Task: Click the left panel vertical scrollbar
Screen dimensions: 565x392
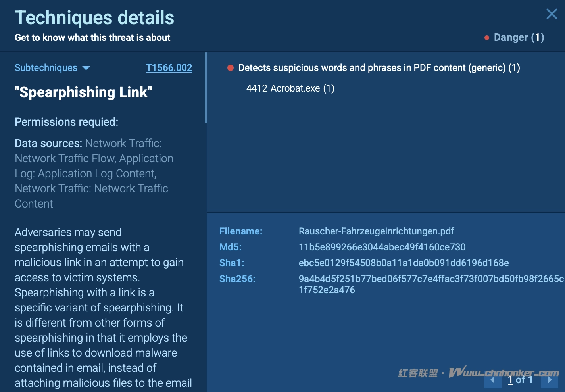Action: (206, 88)
